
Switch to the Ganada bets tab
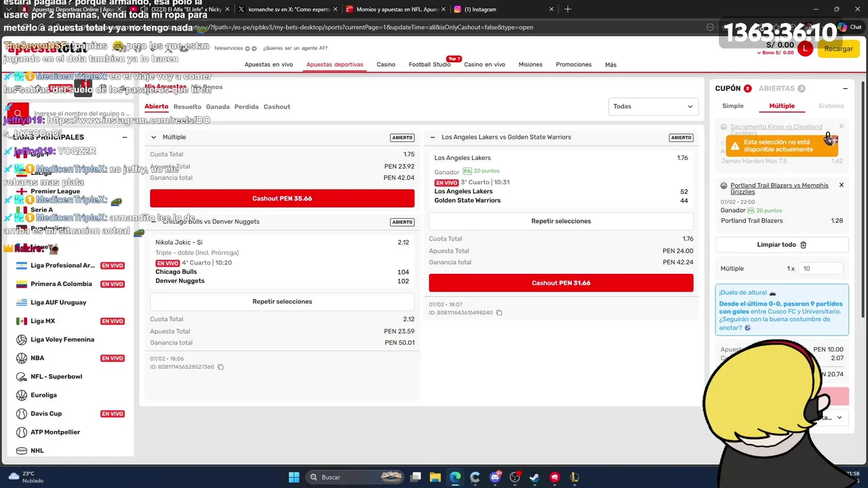click(x=218, y=106)
